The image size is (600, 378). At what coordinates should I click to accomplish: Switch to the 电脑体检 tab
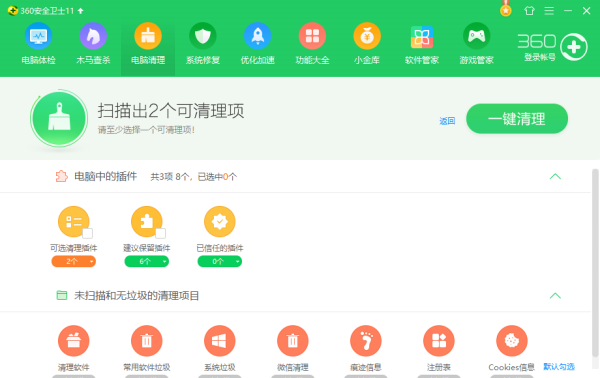coord(38,43)
